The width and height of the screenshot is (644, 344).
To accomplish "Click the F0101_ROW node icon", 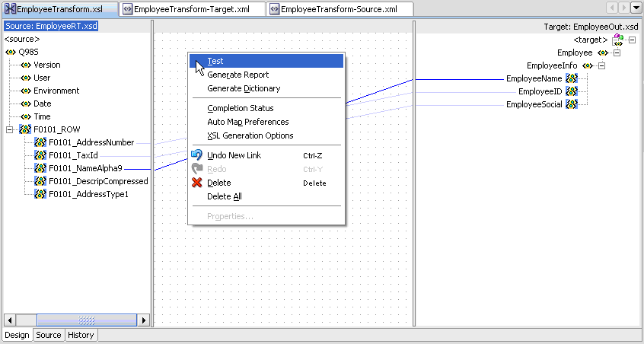I will tap(25, 129).
